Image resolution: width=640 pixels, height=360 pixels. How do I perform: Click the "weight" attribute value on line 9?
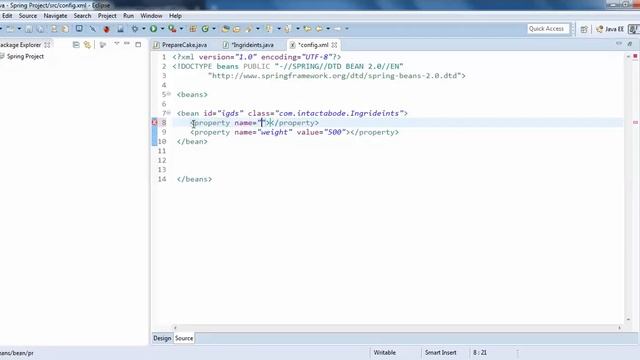pyautogui.click(x=275, y=132)
